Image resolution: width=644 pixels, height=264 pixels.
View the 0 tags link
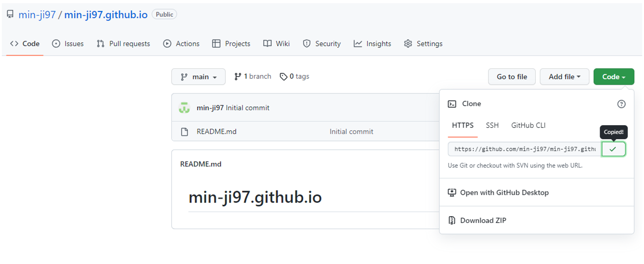click(294, 76)
